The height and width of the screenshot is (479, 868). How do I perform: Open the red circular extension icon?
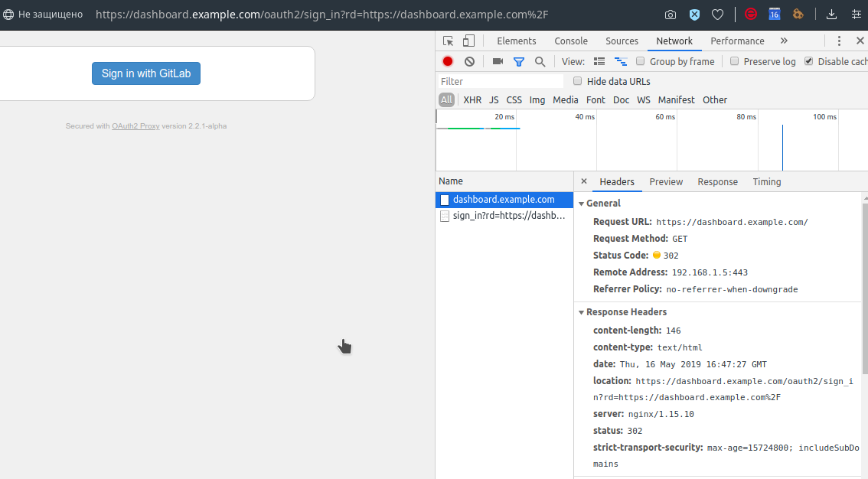751,15
